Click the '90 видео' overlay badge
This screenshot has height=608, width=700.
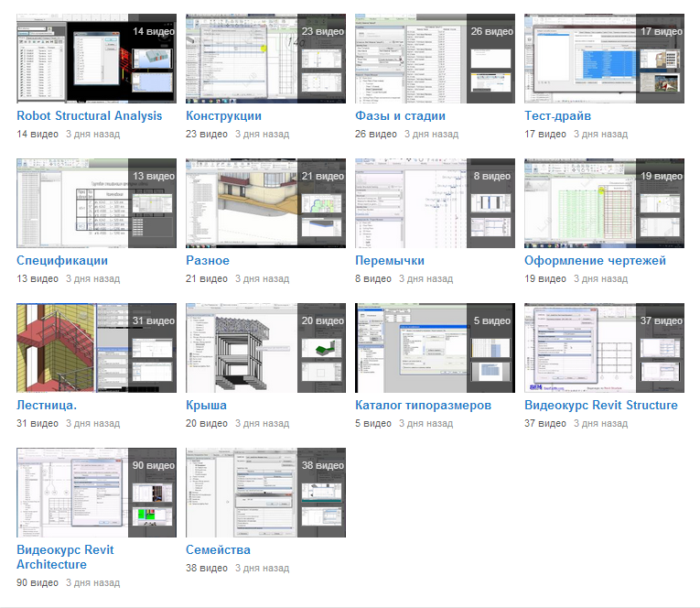click(154, 465)
